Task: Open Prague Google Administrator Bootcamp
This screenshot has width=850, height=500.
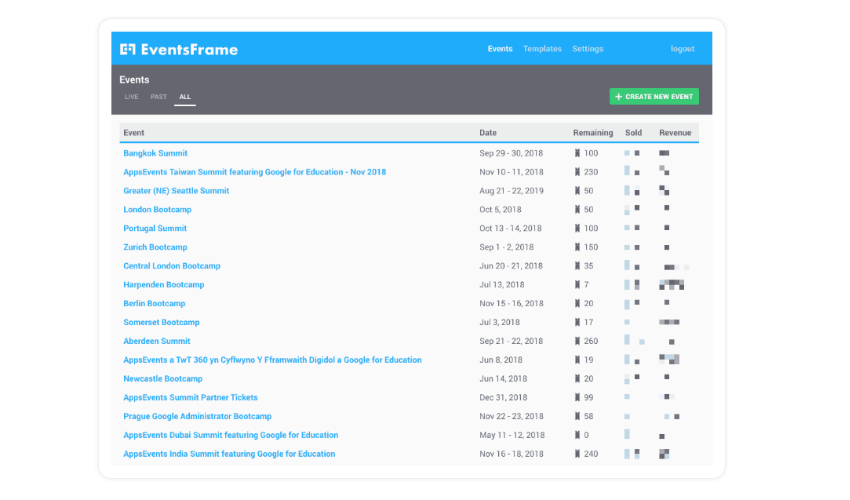Action: point(197,416)
